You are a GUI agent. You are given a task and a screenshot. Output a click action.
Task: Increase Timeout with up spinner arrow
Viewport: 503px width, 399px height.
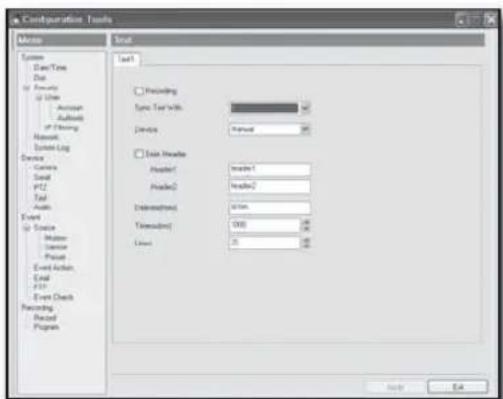[306, 222]
